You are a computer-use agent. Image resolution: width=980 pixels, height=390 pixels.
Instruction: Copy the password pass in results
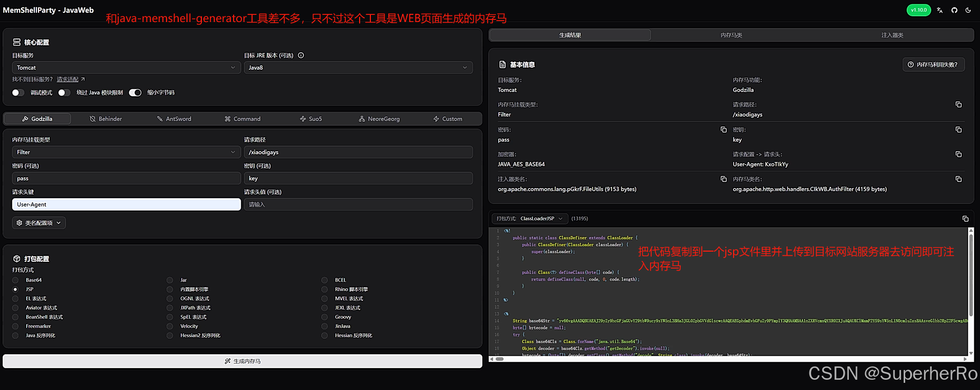[723, 130]
